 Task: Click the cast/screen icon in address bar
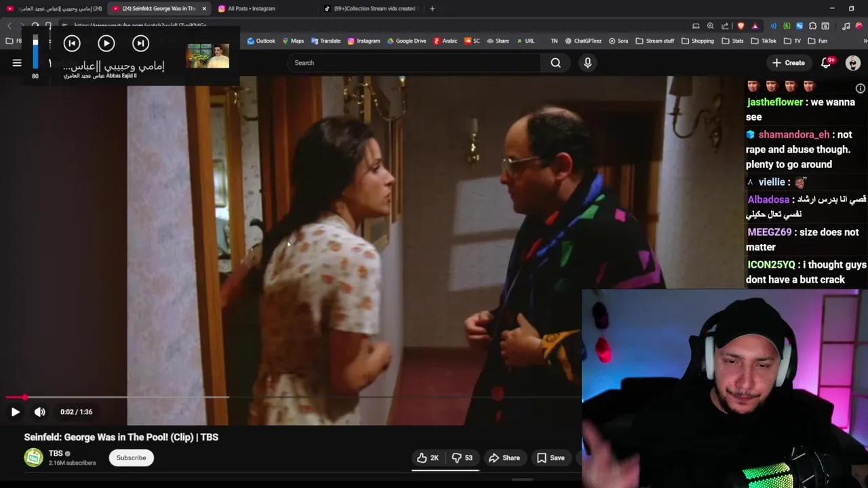(x=696, y=26)
